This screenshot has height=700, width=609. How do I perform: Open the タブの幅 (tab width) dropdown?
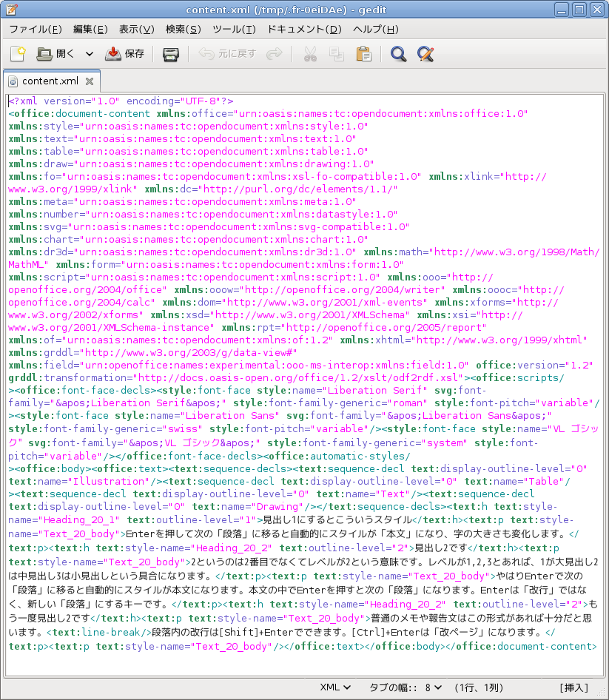coord(407,687)
